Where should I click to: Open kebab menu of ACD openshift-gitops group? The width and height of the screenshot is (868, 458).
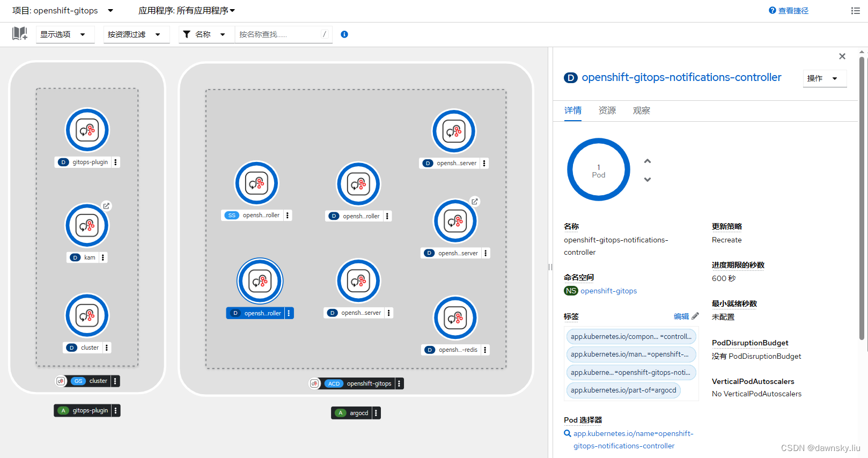[399, 383]
